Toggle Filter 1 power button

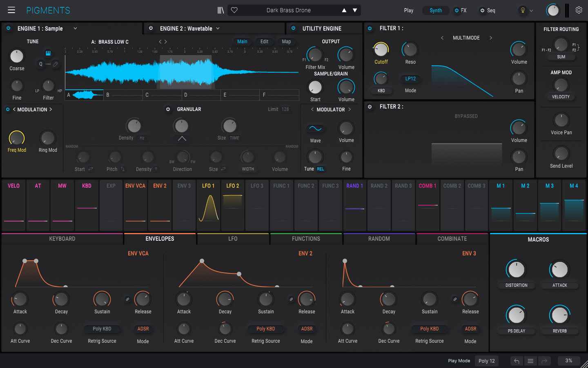pyautogui.click(x=370, y=28)
